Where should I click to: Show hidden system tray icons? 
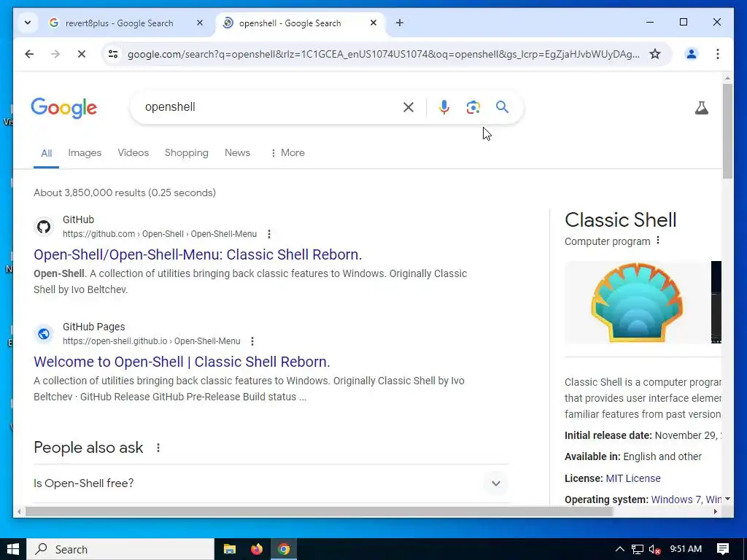[x=620, y=549]
